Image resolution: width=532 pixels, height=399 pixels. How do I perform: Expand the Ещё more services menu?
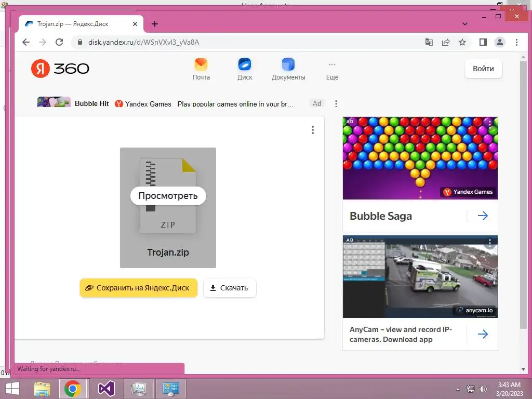(332, 71)
